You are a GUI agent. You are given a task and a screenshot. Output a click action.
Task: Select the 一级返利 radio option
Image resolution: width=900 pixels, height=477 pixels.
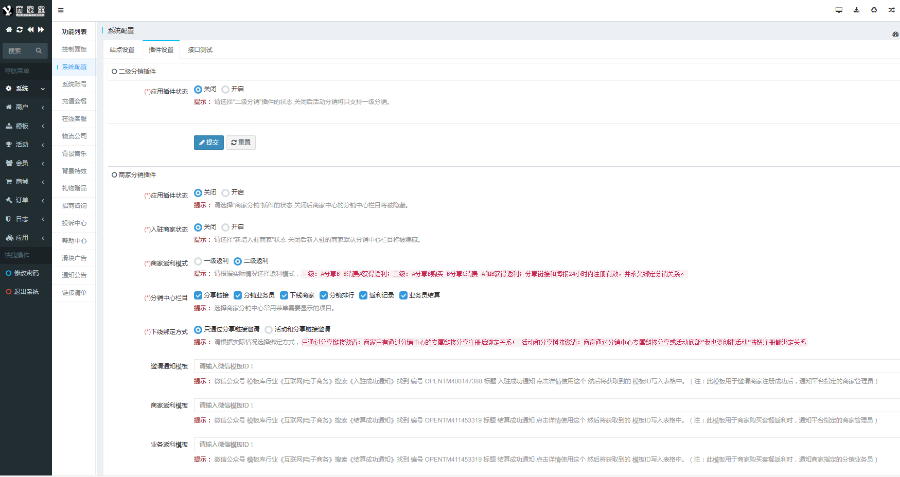(198, 260)
